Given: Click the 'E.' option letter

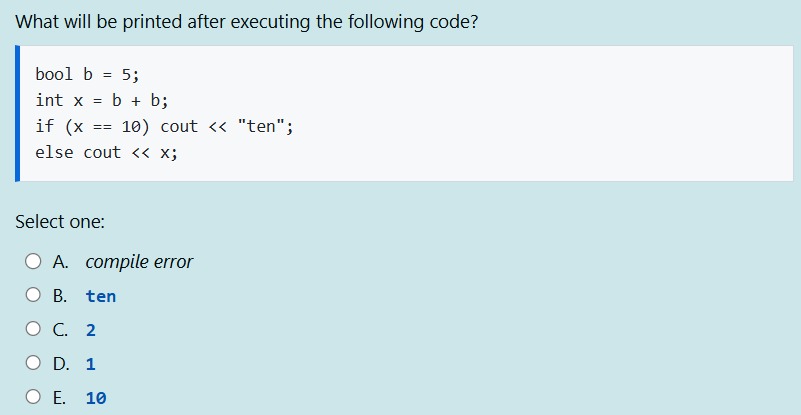Looking at the screenshot, I should click(x=59, y=398).
